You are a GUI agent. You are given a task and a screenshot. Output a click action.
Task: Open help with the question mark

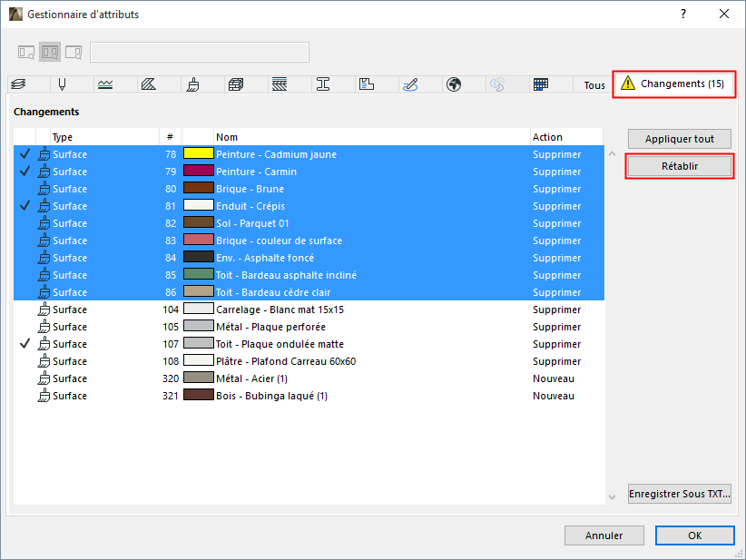coord(683,14)
